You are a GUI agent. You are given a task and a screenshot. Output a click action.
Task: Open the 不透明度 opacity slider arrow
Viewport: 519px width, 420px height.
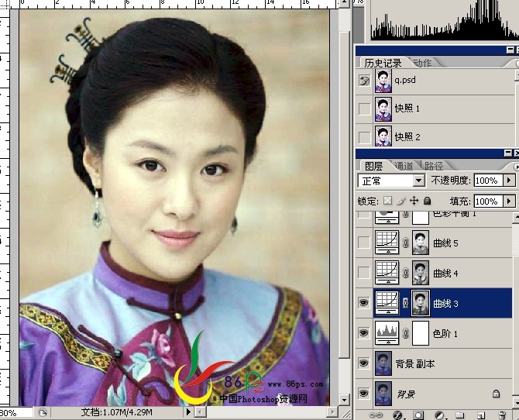coord(509,181)
